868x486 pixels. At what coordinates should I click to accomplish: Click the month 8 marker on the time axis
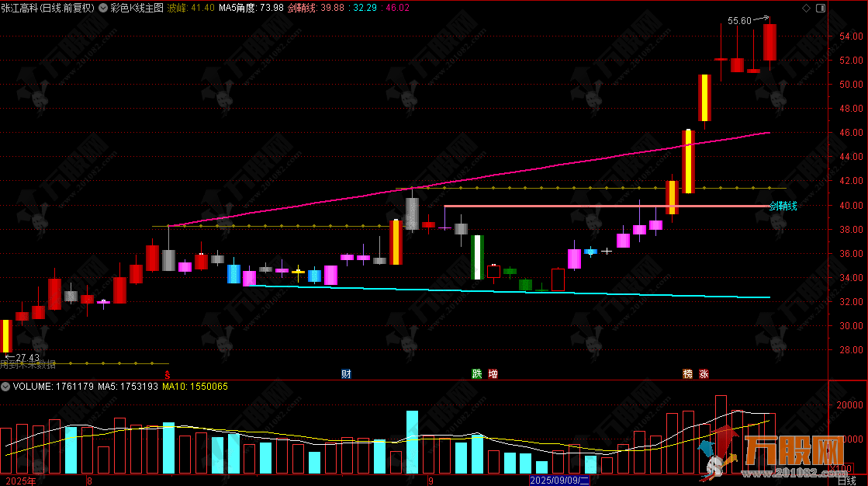click(x=90, y=481)
